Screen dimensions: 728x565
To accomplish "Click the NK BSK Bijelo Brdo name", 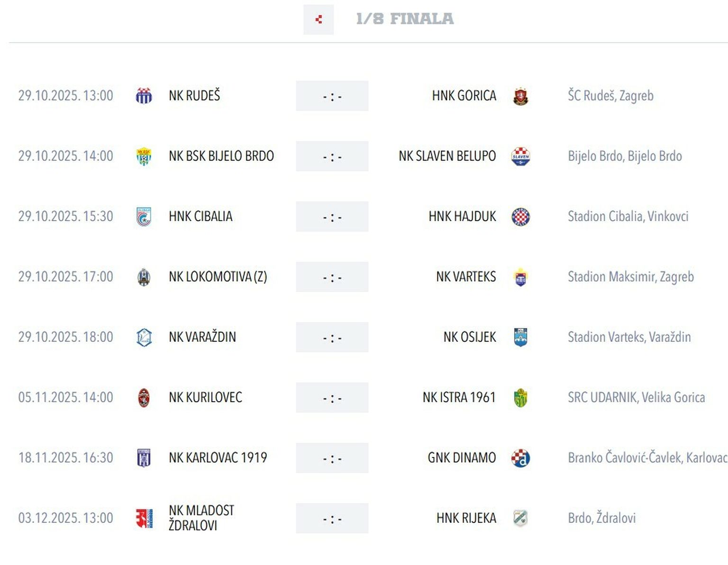I will 221,156.
